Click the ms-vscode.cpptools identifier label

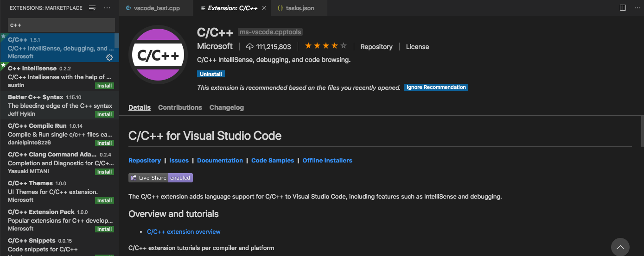[x=270, y=32]
